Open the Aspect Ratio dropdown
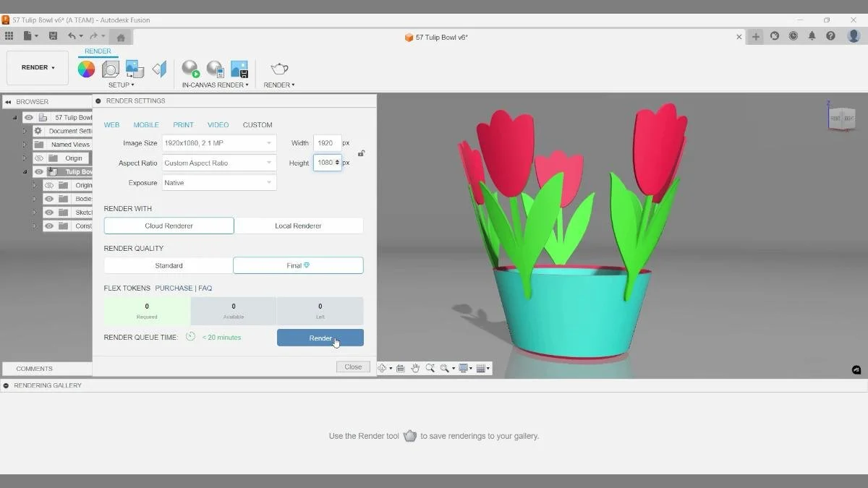Image resolution: width=868 pixels, height=488 pixels. 218,163
